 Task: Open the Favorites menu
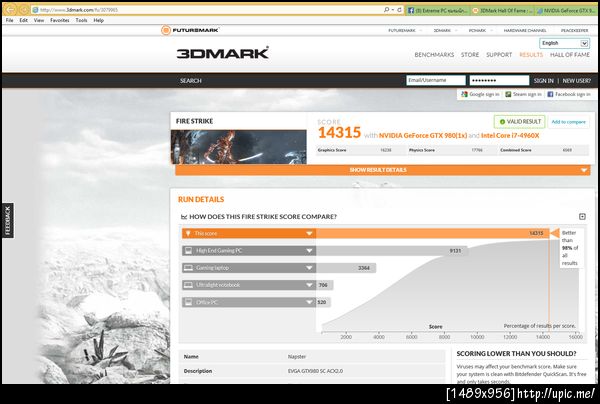coord(60,20)
